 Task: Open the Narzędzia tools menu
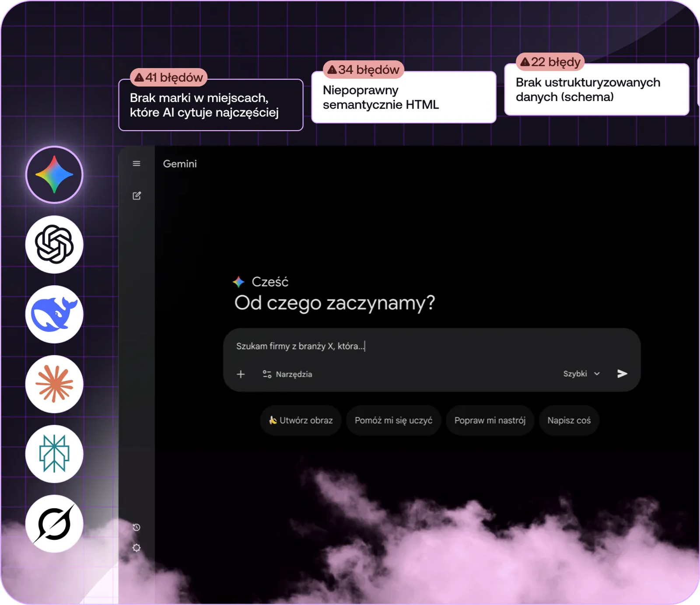click(x=287, y=374)
